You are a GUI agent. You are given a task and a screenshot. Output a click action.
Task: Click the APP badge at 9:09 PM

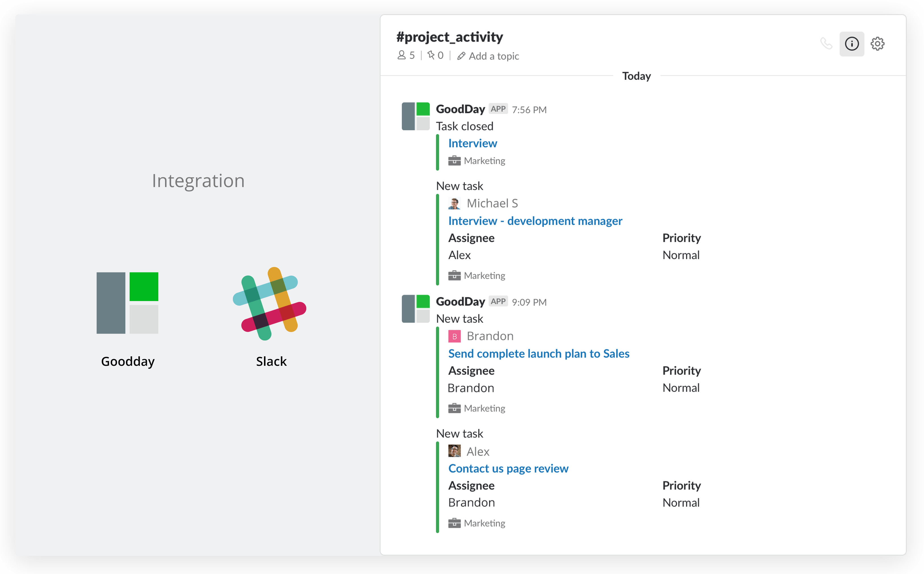498,301
